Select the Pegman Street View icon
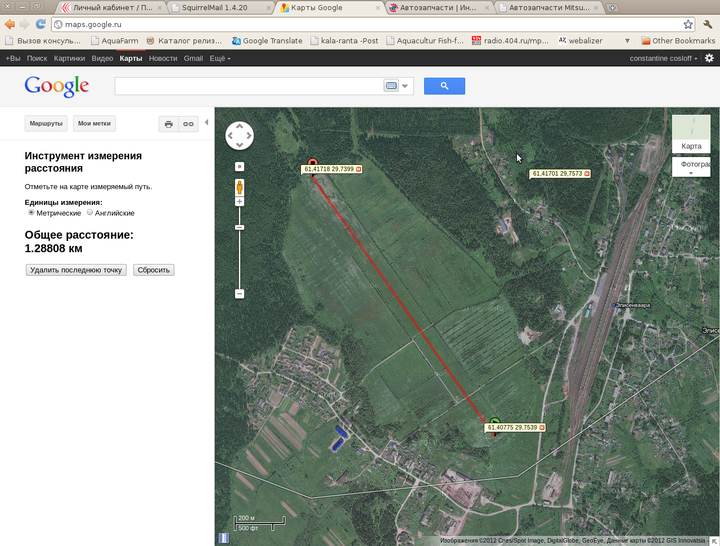The image size is (720, 546). point(239,187)
